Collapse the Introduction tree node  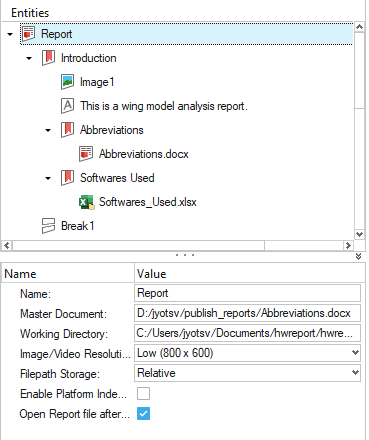(29, 58)
